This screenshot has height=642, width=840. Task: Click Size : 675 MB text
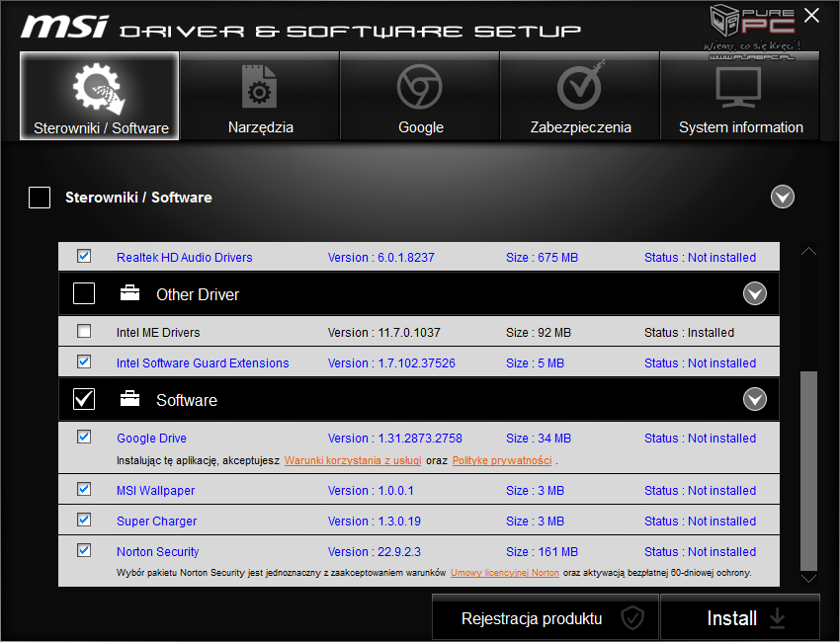542,258
